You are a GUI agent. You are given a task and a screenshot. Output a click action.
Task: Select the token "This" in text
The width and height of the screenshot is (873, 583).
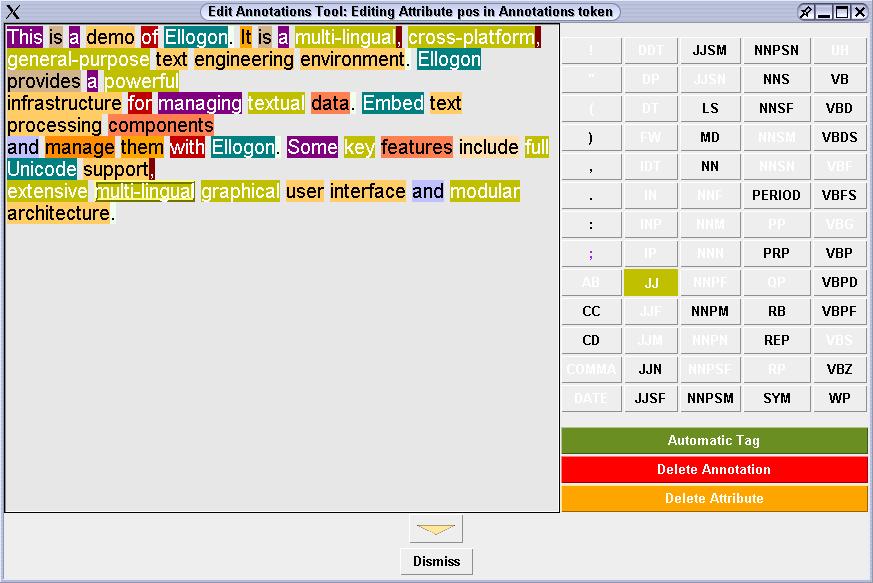pyautogui.click(x=24, y=37)
